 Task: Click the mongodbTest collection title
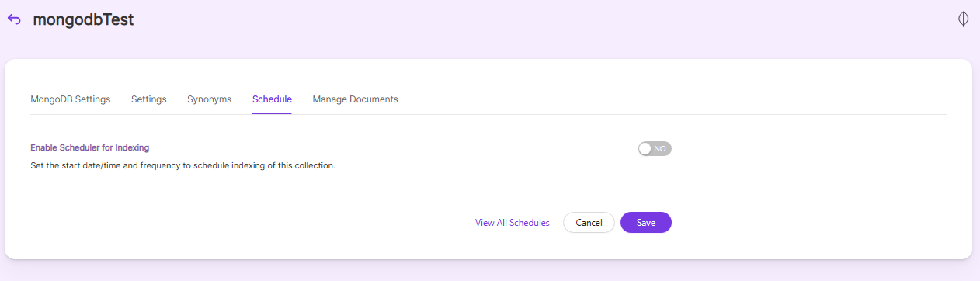click(x=83, y=20)
